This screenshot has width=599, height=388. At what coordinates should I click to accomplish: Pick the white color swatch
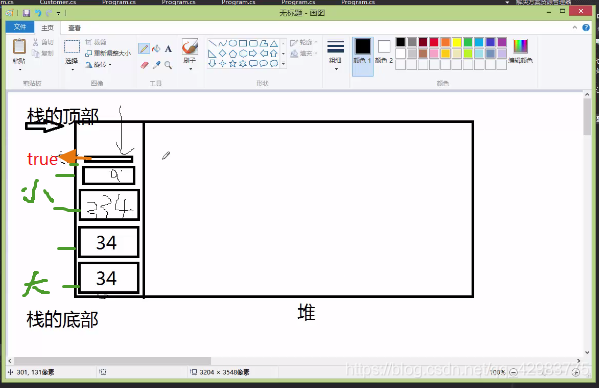[x=400, y=53]
